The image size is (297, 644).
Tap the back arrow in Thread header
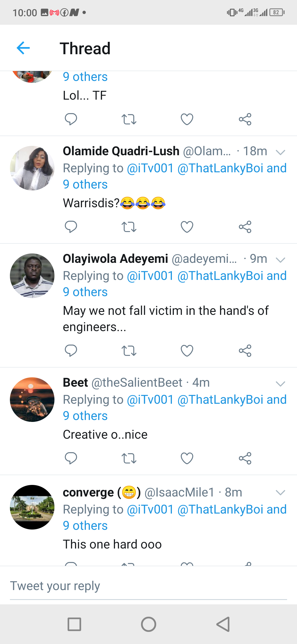coord(23,48)
